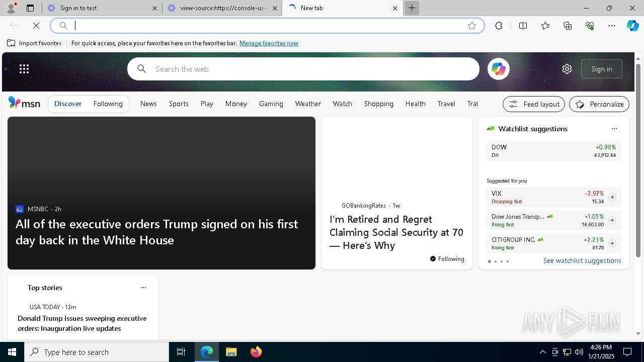Open Browser essentials icon

tap(590, 26)
